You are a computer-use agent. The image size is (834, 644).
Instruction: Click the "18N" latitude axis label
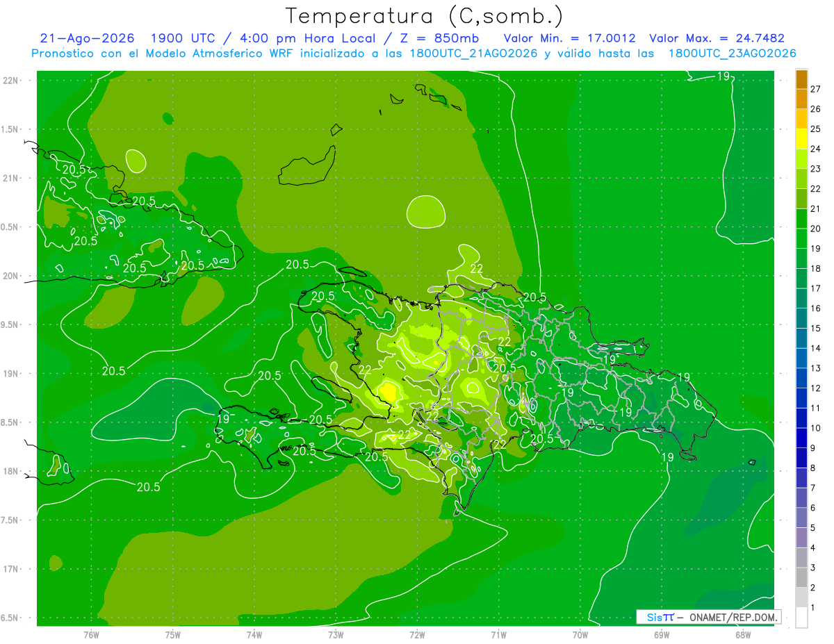(x=12, y=471)
